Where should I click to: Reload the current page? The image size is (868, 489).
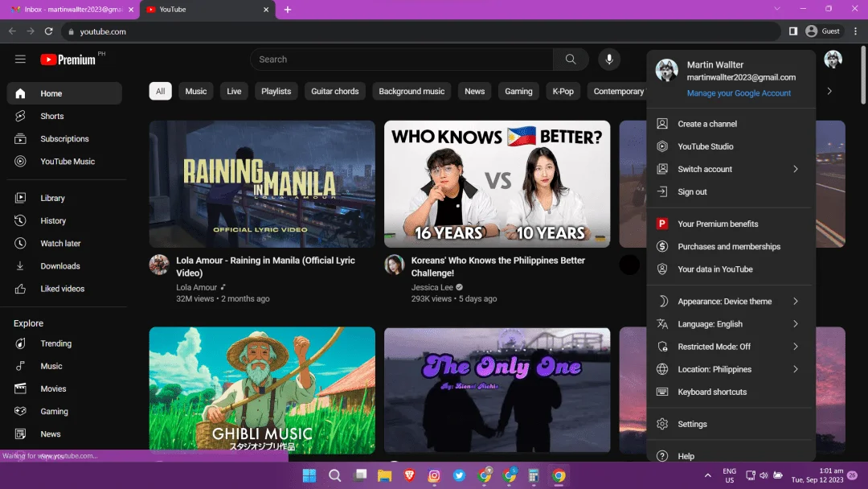tap(49, 31)
